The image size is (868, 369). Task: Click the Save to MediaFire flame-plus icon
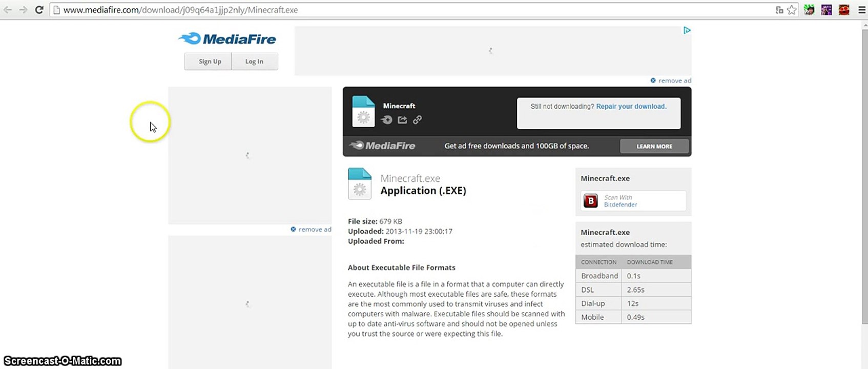tap(387, 120)
